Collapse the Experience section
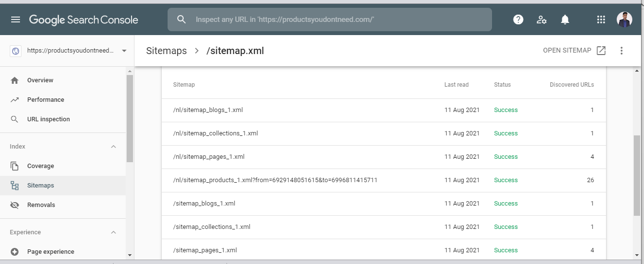 (114, 232)
